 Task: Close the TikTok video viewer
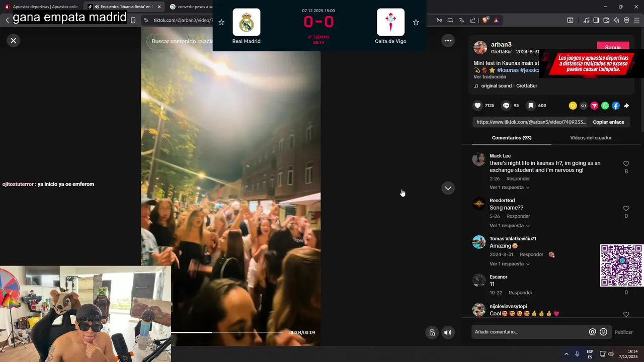click(14, 41)
